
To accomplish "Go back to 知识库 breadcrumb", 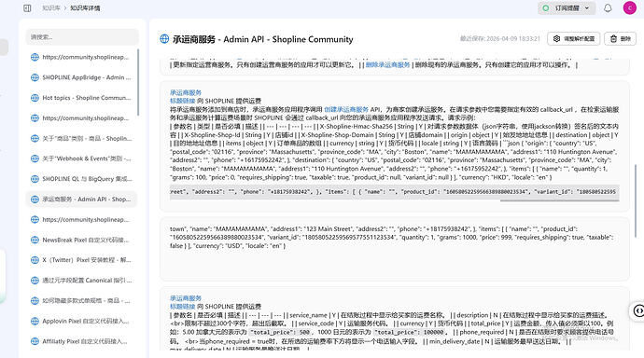I will click(51, 8).
